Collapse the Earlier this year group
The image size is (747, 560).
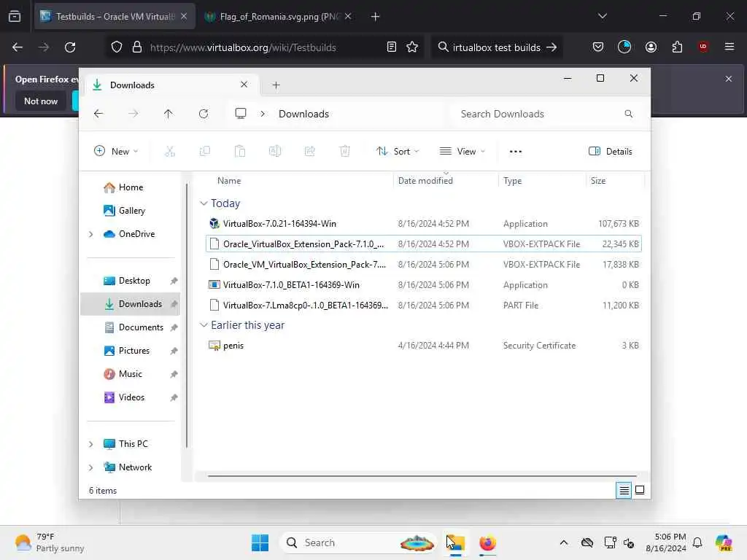pos(204,325)
